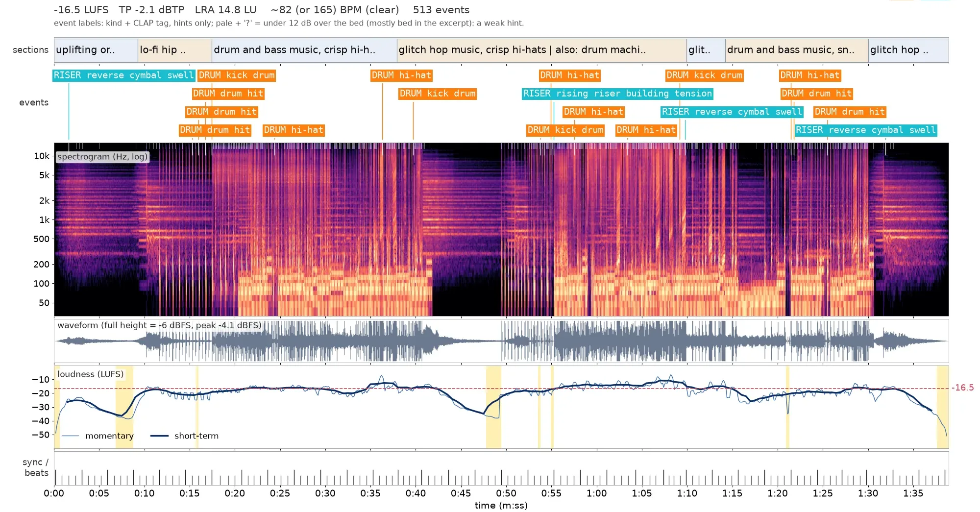Click the 'time (m:ss)' axis title
The image size is (980, 512).
501,505
